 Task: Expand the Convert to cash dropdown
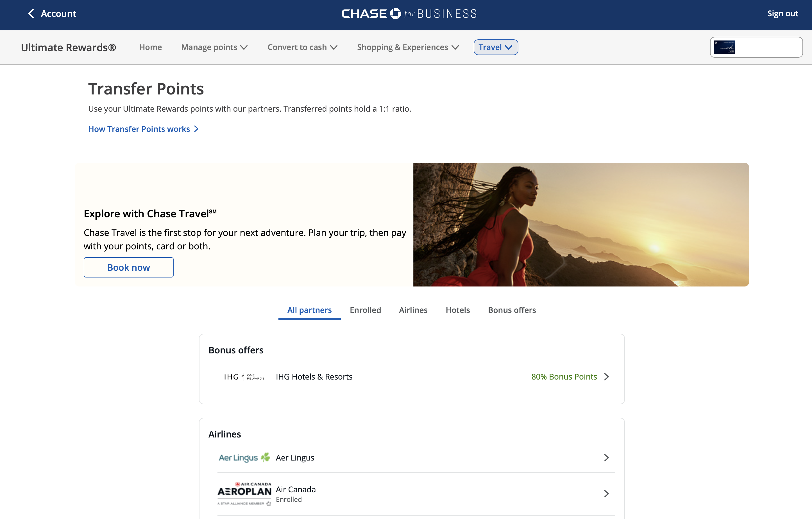(x=303, y=47)
